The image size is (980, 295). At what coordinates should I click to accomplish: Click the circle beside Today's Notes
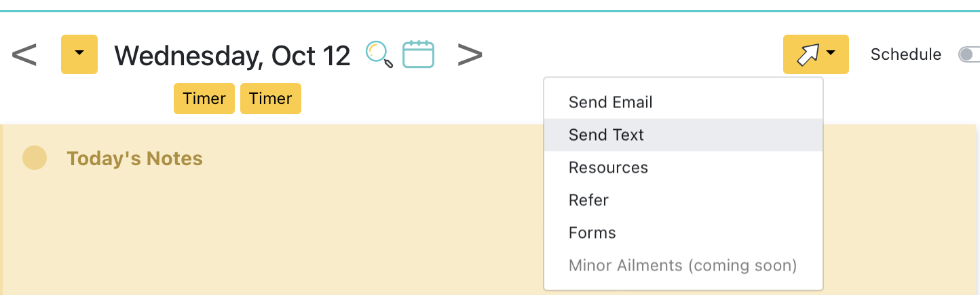click(35, 158)
